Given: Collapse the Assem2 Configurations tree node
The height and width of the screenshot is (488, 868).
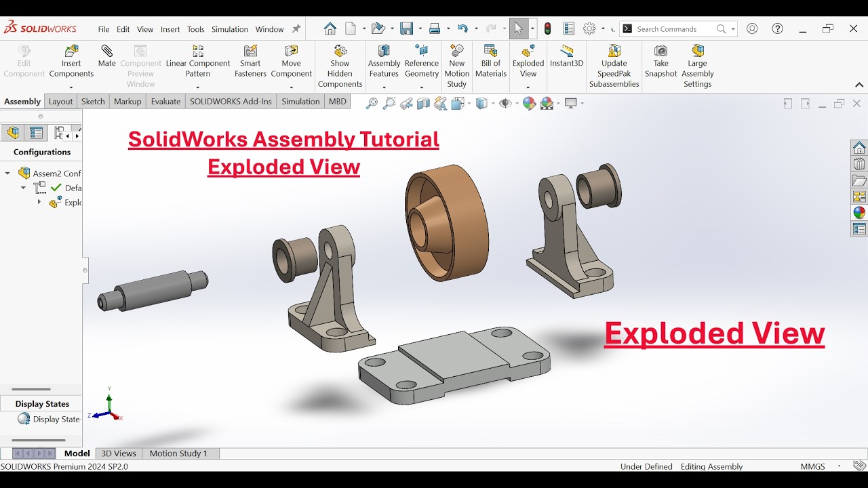Looking at the screenshot, I should click(x=7, y=174).
